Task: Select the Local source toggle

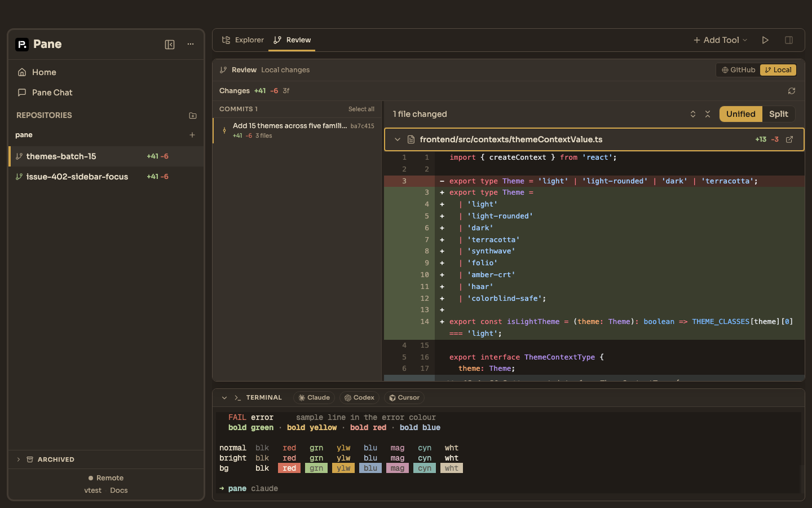Action: [x=778, y=70]
